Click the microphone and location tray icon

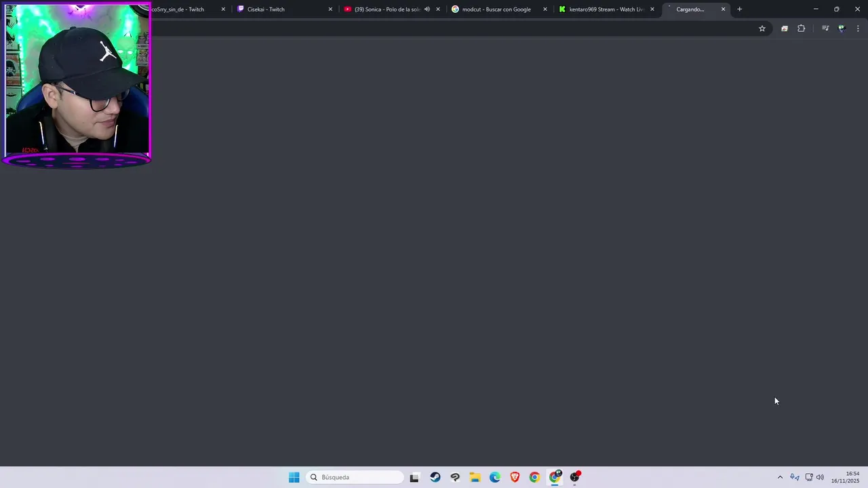click(x=794, y=477)
